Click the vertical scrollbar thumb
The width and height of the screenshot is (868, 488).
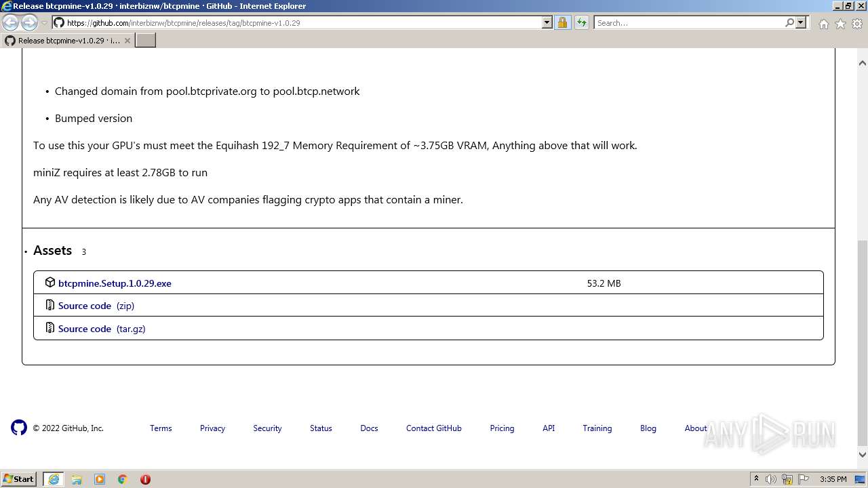click(863, 342)
